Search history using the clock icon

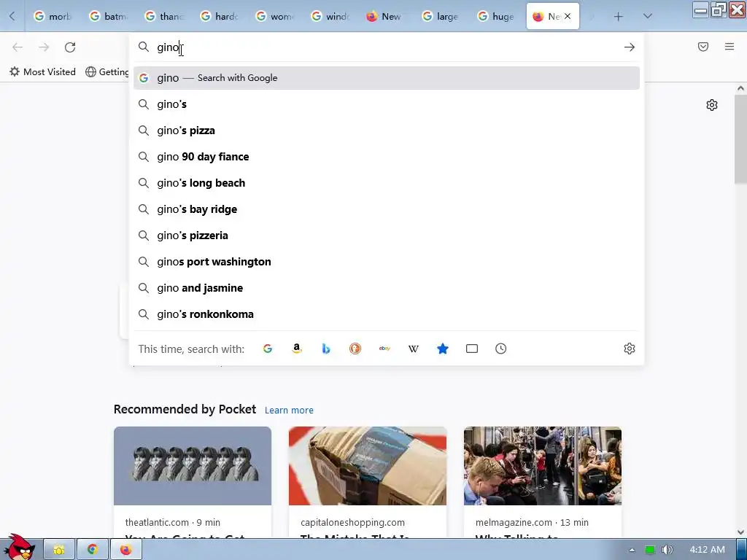(500, 349)
